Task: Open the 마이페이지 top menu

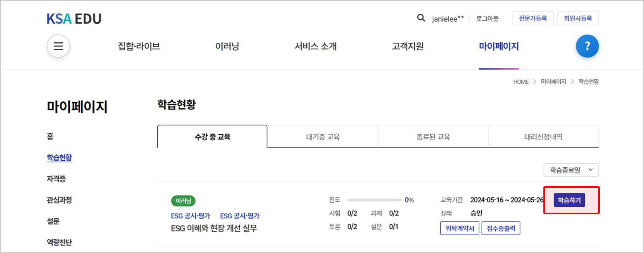Action: point(499,46)
